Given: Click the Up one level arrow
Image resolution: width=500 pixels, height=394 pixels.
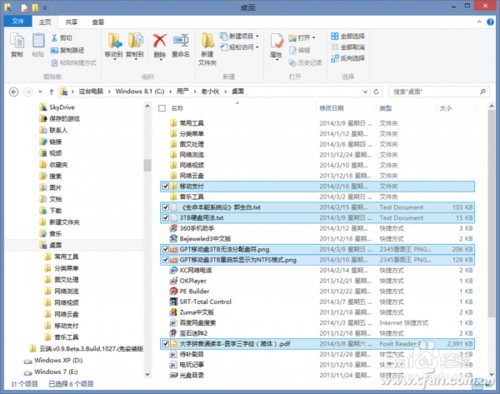Looking at the screenshot, I should [51, 92].
